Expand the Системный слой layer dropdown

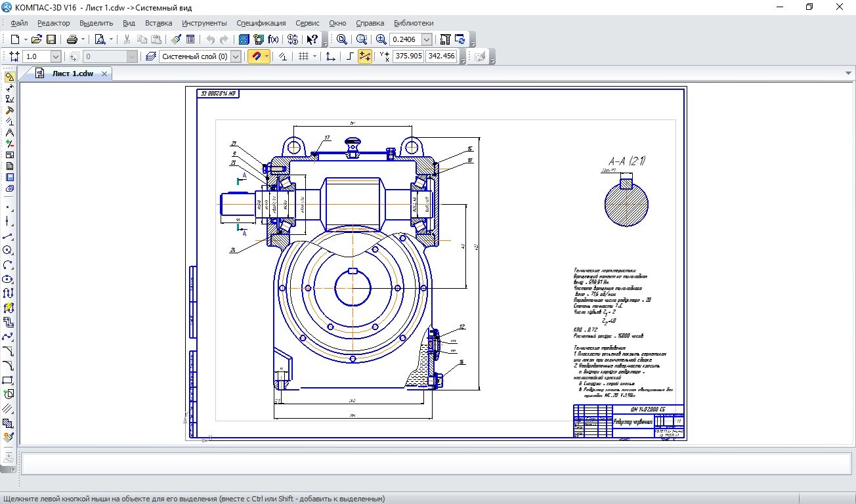[x=236, y=56]
